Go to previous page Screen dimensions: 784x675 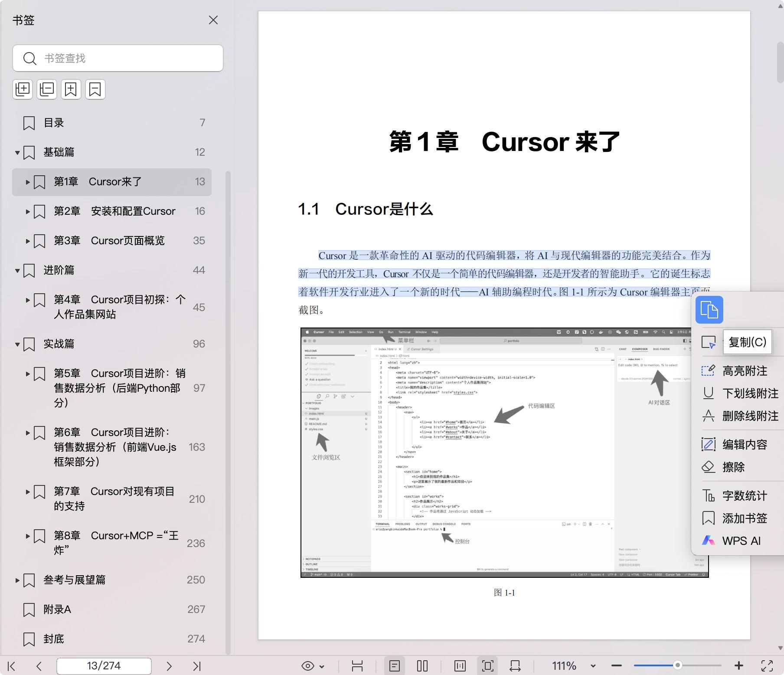click(39, 666)
